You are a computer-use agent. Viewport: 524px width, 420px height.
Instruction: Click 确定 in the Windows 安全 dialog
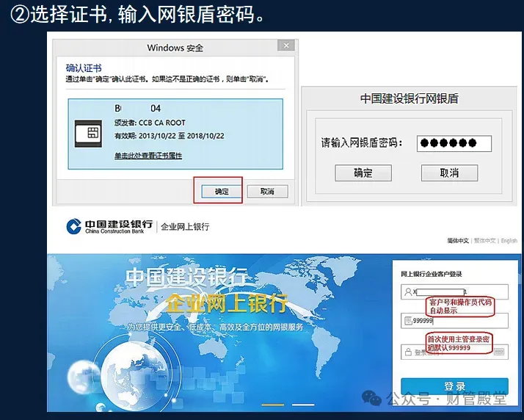click(221, 192)
